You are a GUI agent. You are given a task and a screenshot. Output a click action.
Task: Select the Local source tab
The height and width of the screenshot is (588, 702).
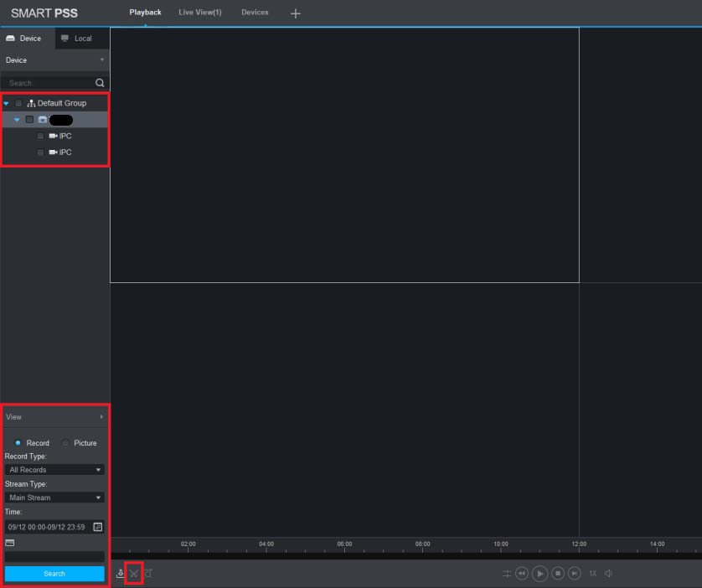click(82, 39)
